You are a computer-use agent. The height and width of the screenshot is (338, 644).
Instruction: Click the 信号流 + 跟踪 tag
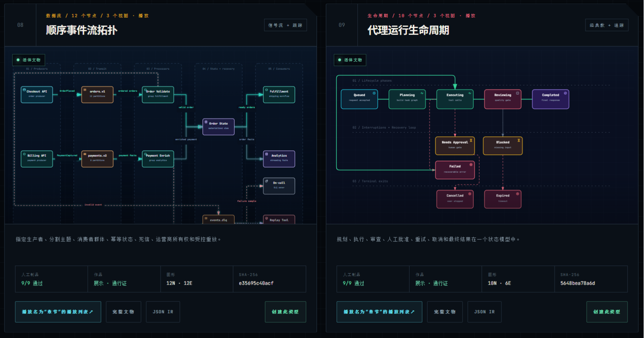(x=285, y=25)
